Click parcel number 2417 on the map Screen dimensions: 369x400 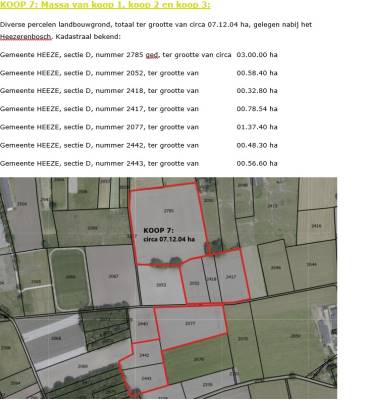(231, 277)
